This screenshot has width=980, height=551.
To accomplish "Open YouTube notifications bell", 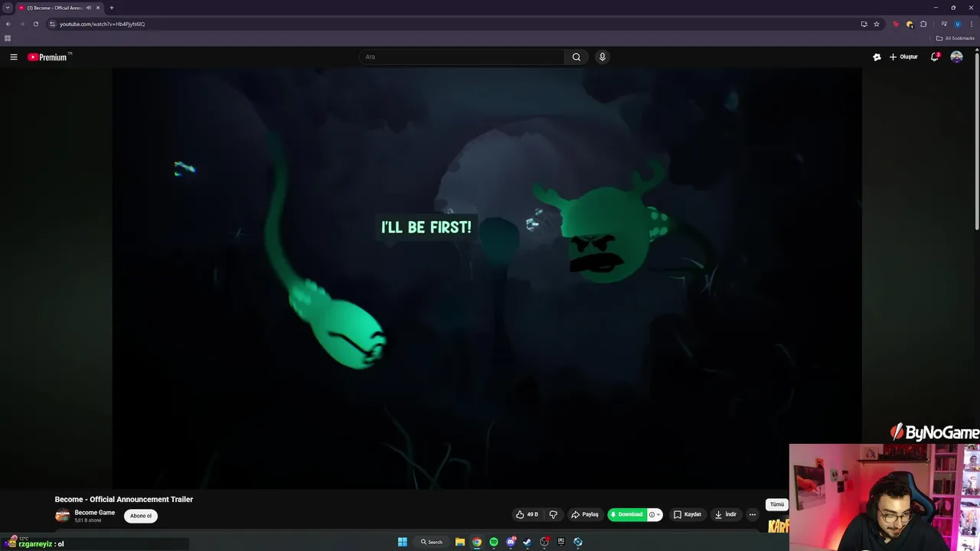I will (935, 57).
